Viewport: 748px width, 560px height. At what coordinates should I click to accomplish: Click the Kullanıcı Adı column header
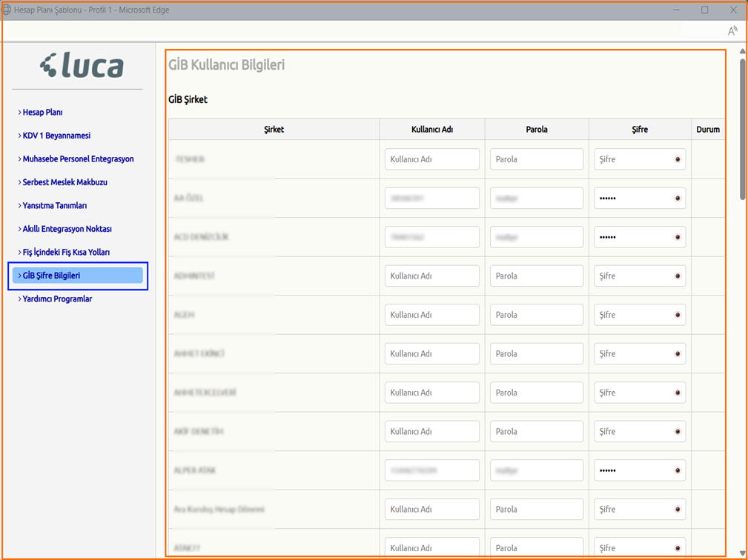[432, 130]
